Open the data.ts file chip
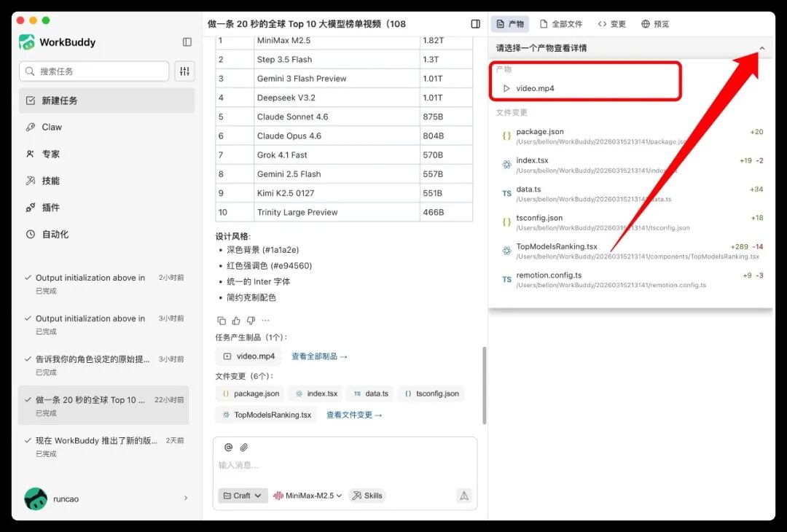787x532 pixels. (371, 394)
